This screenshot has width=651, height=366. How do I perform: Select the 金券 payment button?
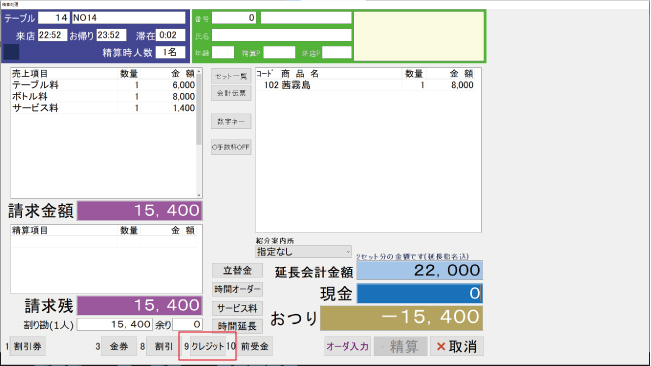[119, 346]
